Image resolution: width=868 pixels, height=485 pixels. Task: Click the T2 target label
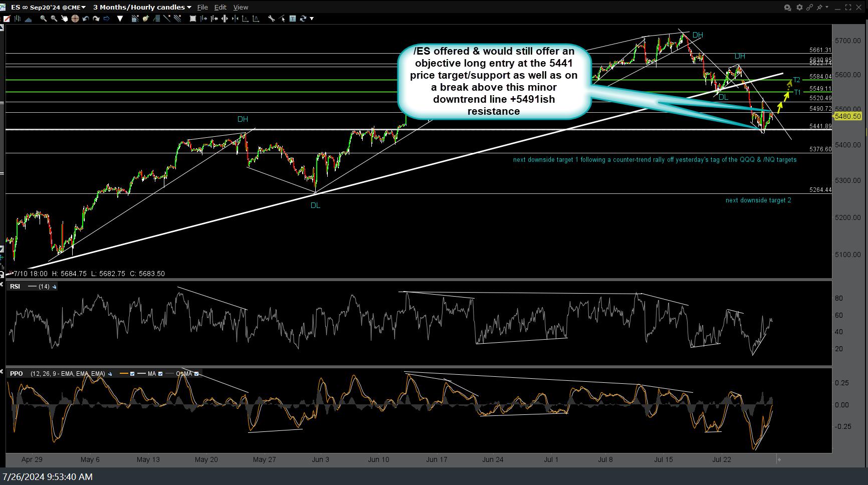coord(797,80)
